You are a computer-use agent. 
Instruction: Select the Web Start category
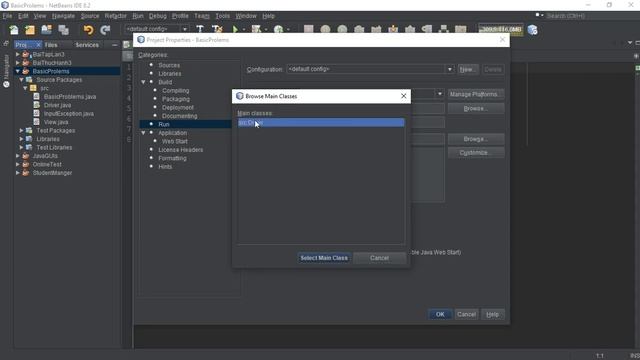pos(175,141)
